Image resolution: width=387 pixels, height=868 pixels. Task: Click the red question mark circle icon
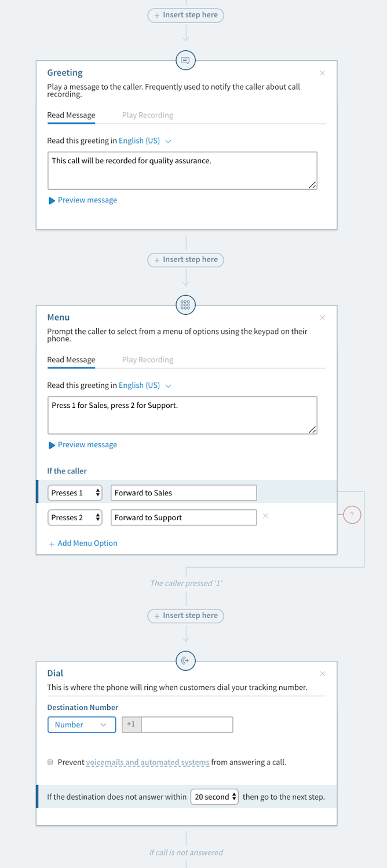[x=352, y=514]
